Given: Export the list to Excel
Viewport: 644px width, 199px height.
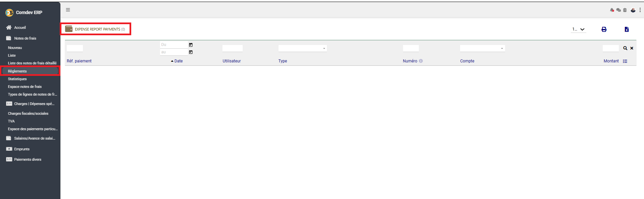Looking at the screenshot, I should click(x=627, y=30).
